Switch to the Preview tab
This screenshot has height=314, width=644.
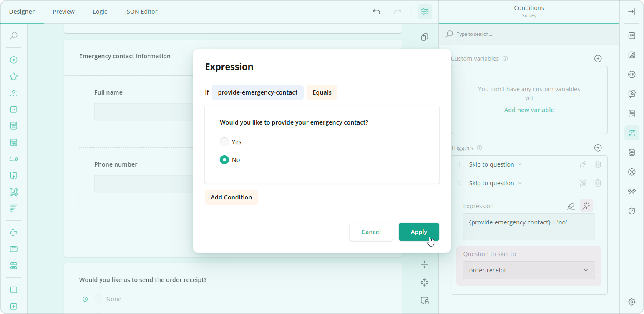click(63, 11)
